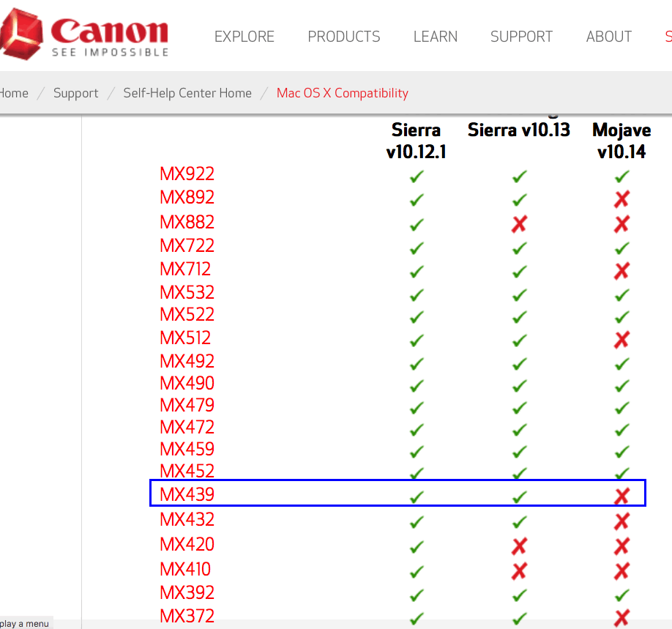Click MX432 Sierra v10.13 green checkmark

pyautogui.click(x=520, y=522)
